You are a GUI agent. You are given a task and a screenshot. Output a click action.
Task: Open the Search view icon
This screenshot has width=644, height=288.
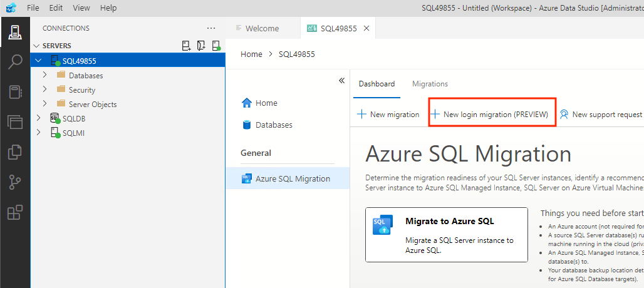[x=15, y=62]
